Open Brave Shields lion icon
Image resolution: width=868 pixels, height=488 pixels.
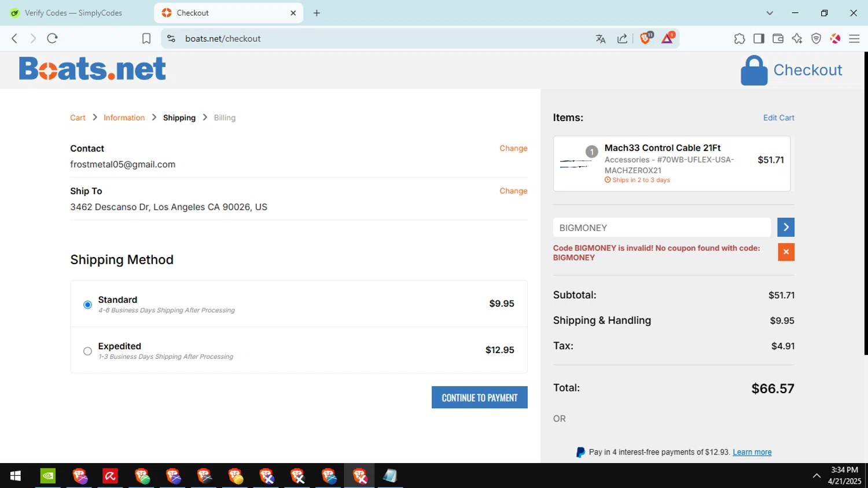click(x=646, y=38)
